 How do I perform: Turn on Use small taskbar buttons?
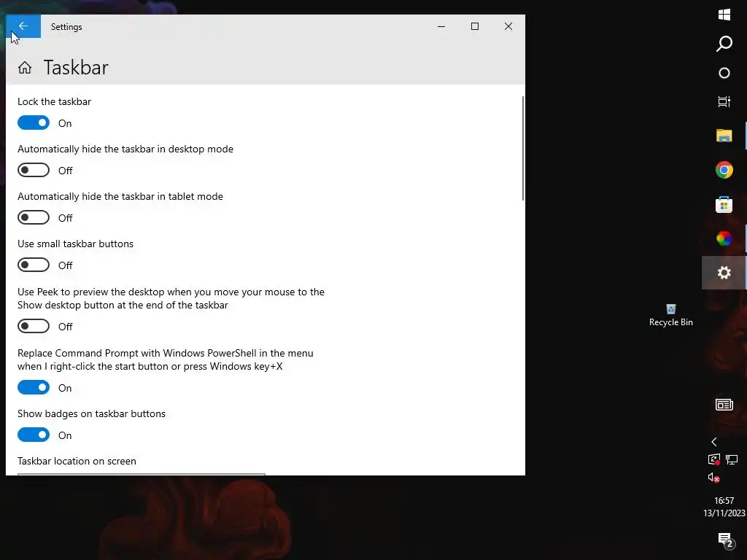coord(34,265)
